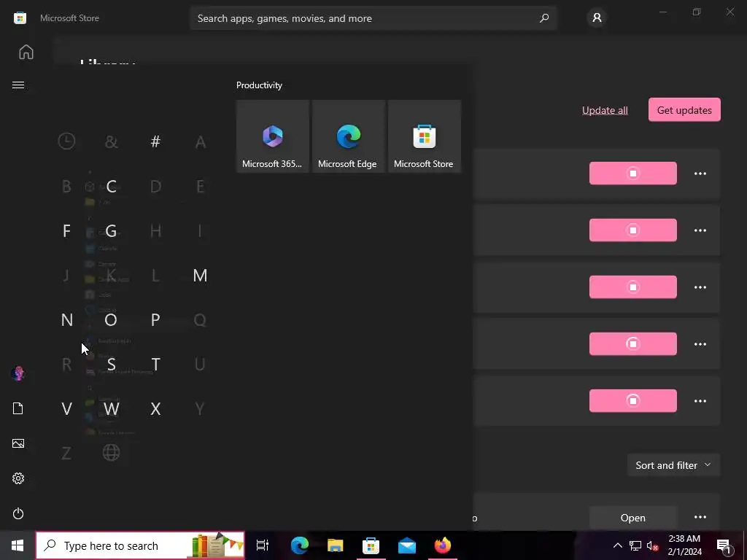
Task: Show hidden system tray icons
Action: pyautogui.click(x=617, y=545)
